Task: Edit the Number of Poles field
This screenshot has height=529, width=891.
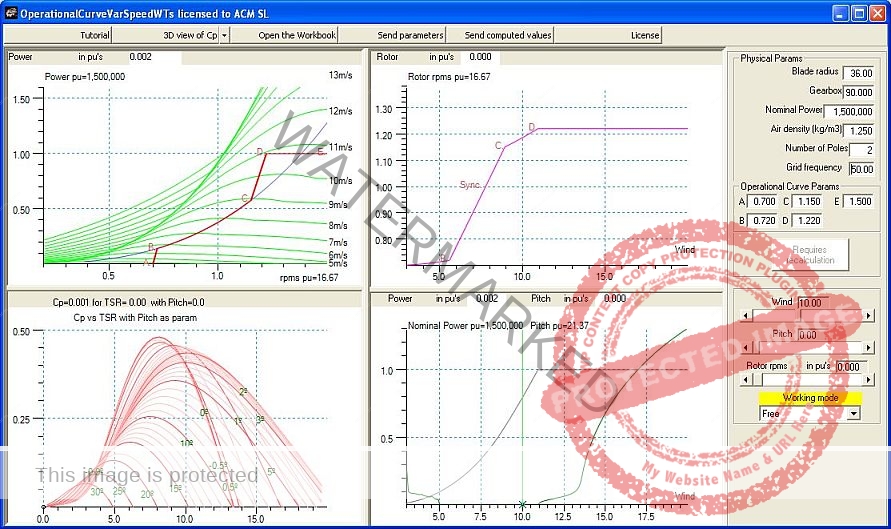Action: click(861, 149)
